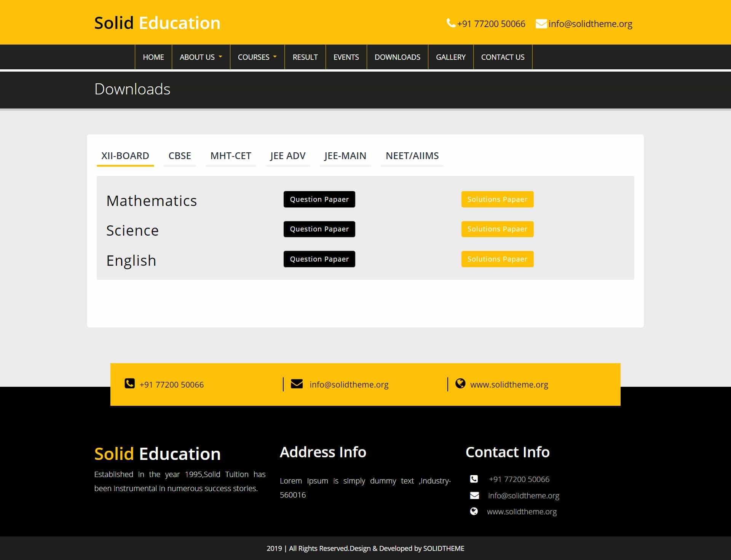The width and height of the screenshot is (731, 560).
Task: Open the Mathematics Solutions Papaer
Action: click(497, 199)
